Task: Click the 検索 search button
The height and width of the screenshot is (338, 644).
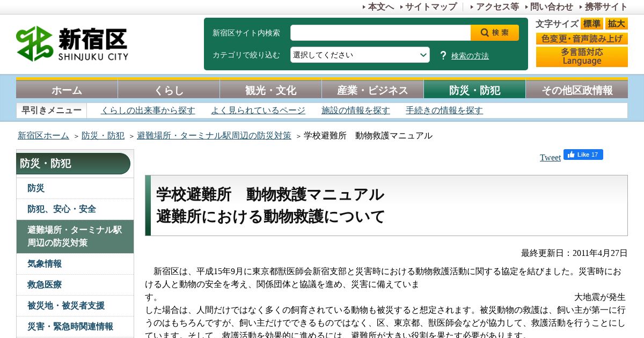Action: tap(495, 33)
